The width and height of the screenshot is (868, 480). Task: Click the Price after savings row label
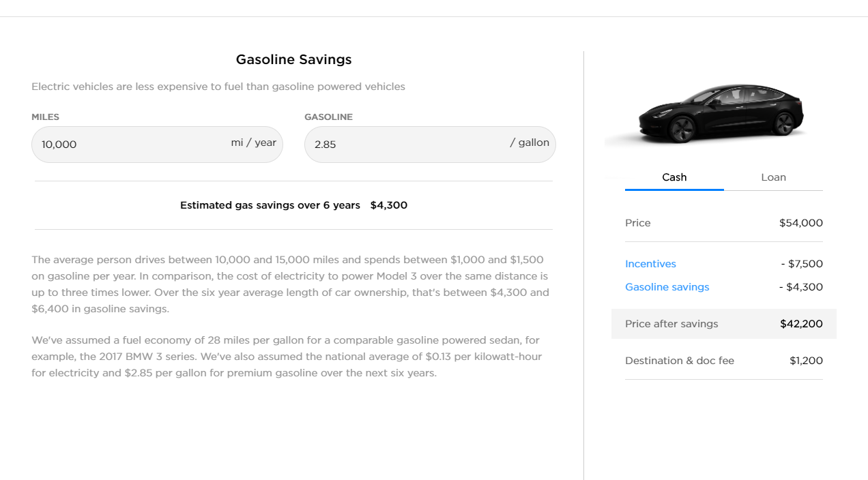[x=671, y=324]
